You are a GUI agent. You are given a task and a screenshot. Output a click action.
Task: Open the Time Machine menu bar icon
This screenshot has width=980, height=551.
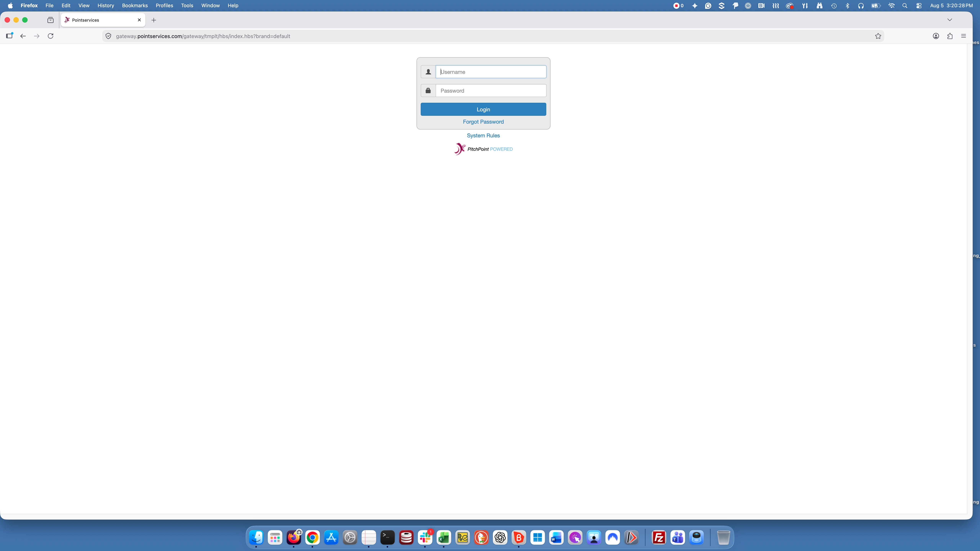point(834,6)
